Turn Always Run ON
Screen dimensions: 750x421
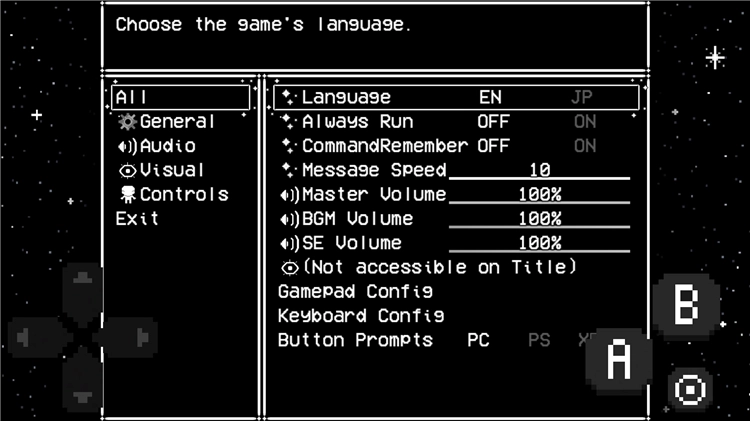pos(585,122)
